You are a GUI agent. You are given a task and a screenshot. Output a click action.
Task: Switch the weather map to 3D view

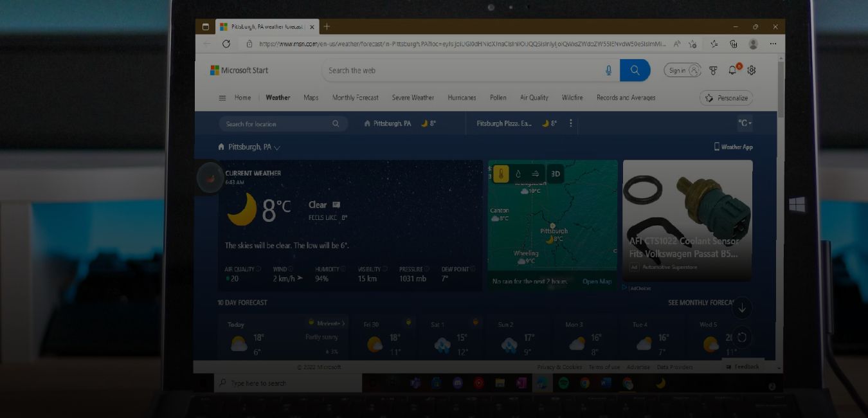(x=556, y=173)
